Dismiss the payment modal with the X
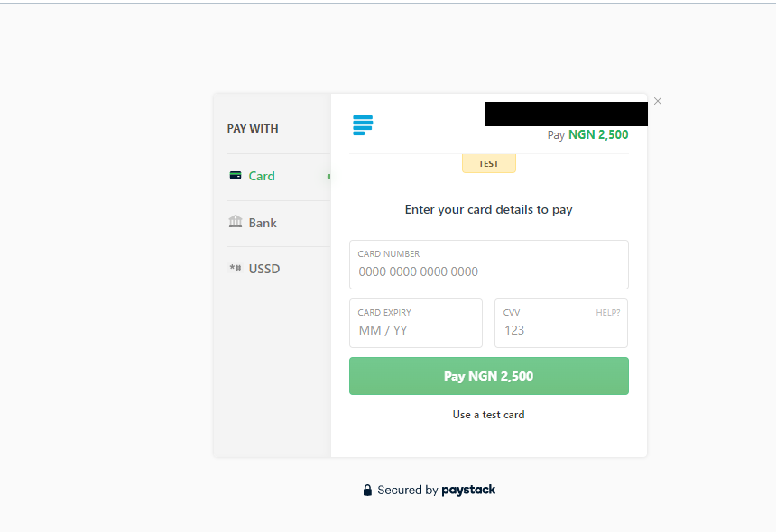This screenshot has width=776, height=532. pyautogui.click(x=657, y=101)
